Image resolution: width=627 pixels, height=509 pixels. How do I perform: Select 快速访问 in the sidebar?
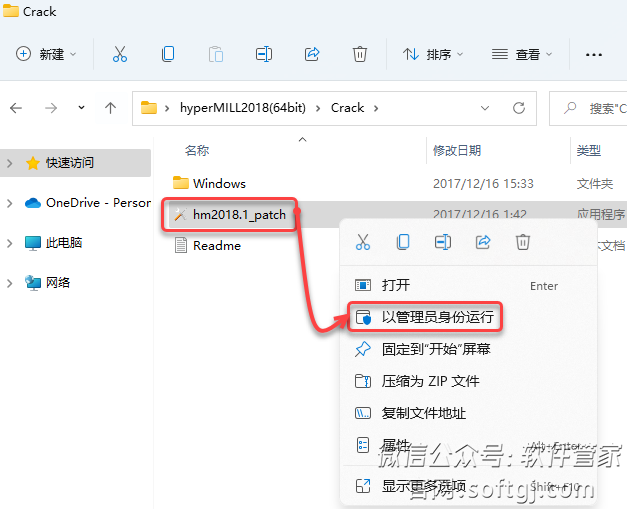[x=76, y=163]
